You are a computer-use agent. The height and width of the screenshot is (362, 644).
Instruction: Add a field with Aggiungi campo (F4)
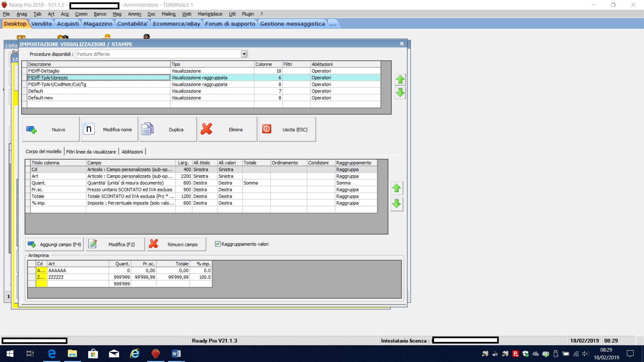point(54,244)
